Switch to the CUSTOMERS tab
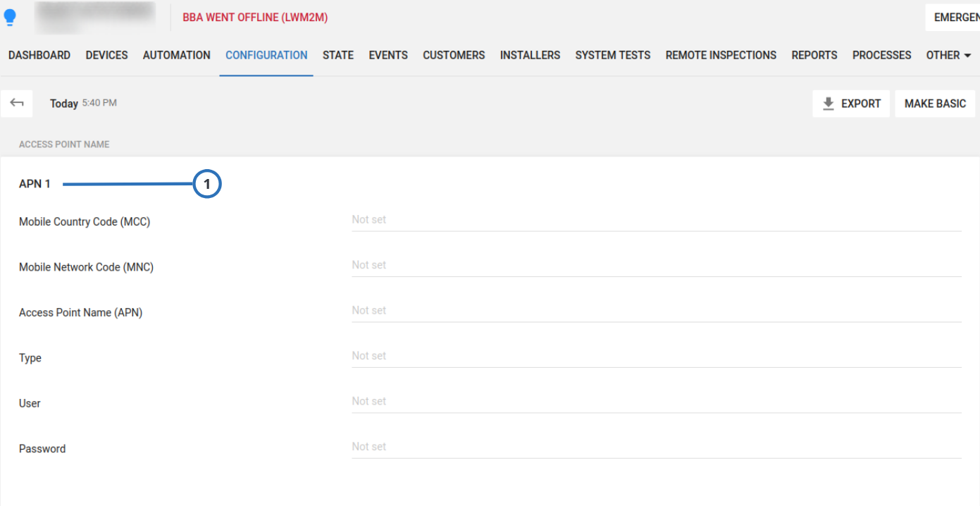 coord(453,55)
